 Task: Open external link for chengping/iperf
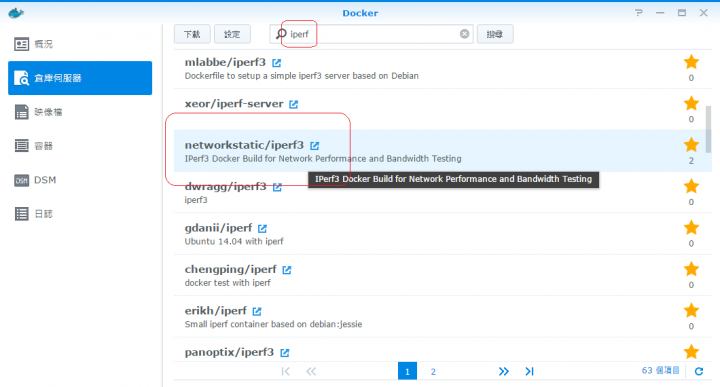tap(287, 269)
